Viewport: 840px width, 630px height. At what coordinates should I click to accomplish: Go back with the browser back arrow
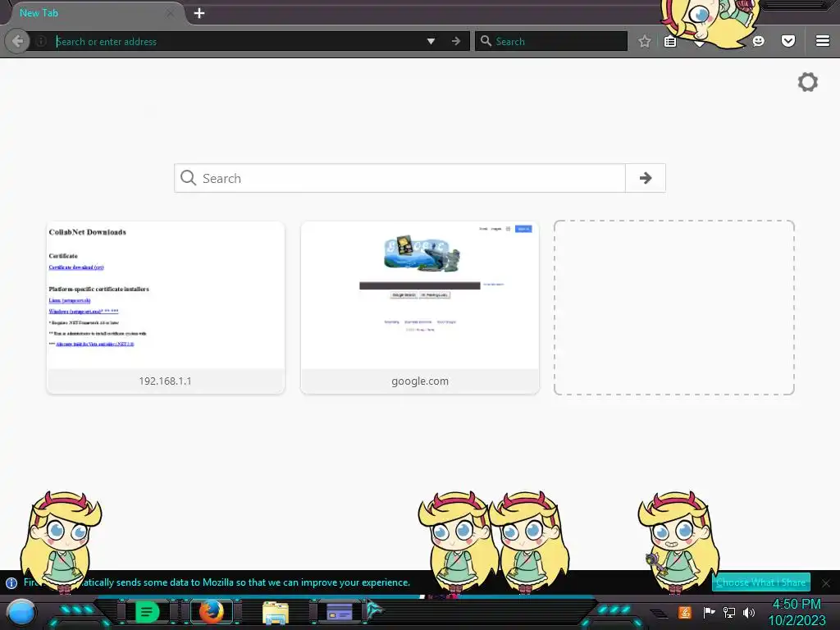tap(17, 41)
